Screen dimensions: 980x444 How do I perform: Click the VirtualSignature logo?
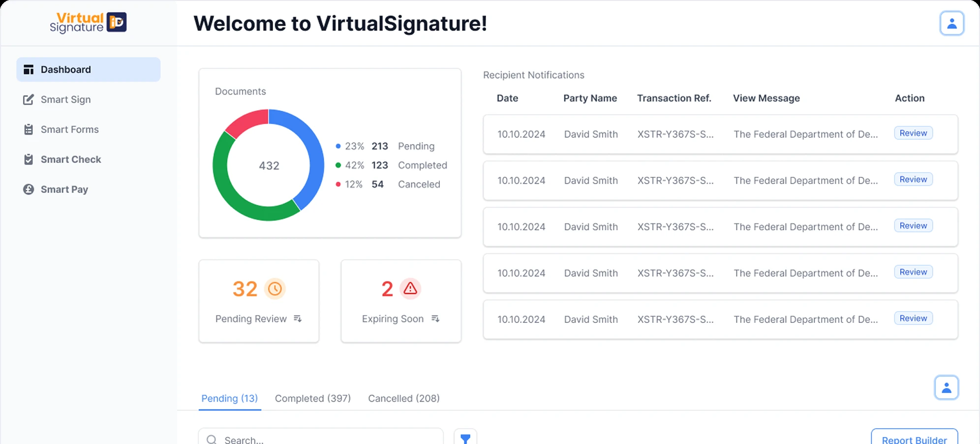88,22
